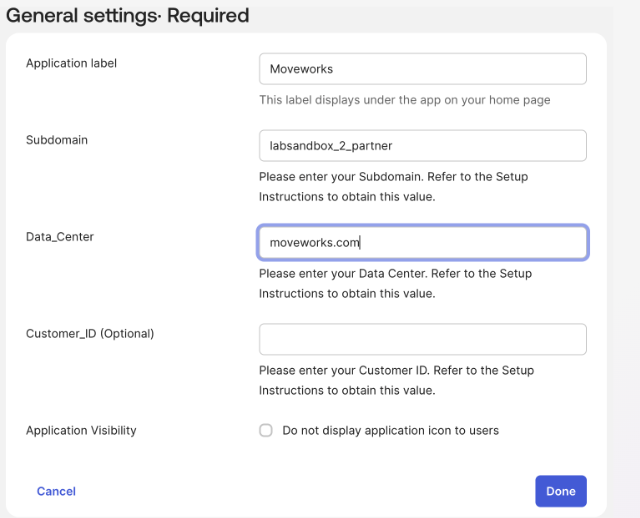This screenshot has width=640, height=518.
Task: Click the 'Do not display application icon to users' text
Action: point(390,431)
